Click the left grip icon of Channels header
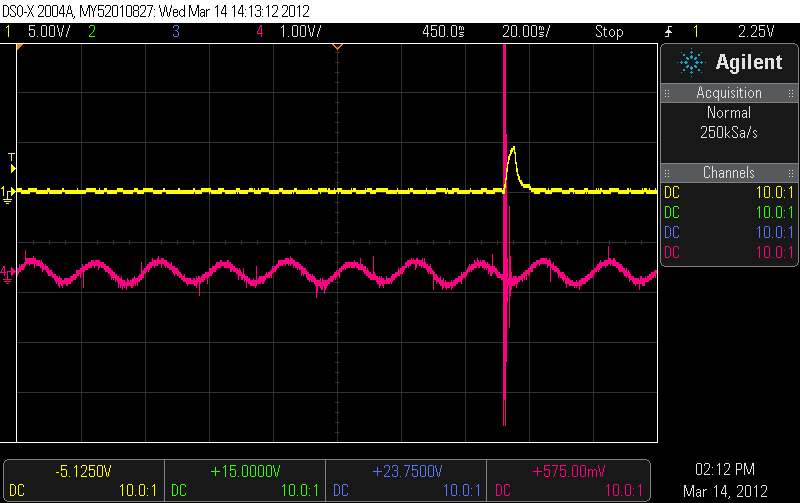Image resolution: width=800 pixels, height=503 pixels. 667,173
